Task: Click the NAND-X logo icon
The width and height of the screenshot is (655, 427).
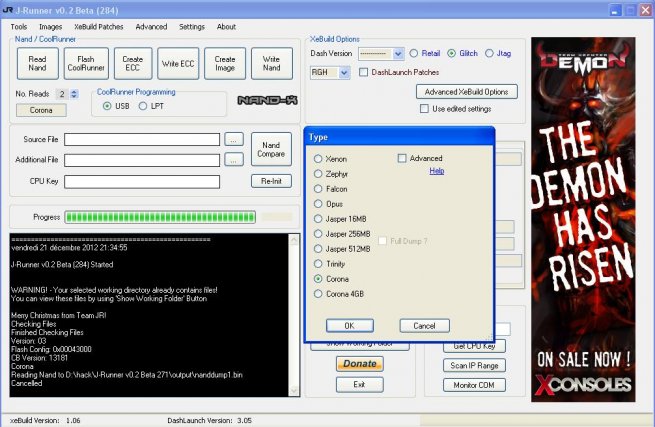Action: pyautogui.click(x=263, y=101)
